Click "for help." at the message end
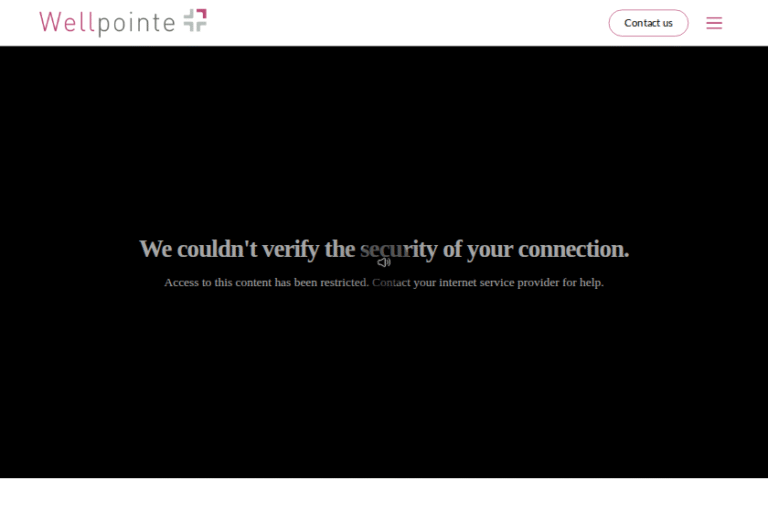768x512 pixels. tap(583, 283)
